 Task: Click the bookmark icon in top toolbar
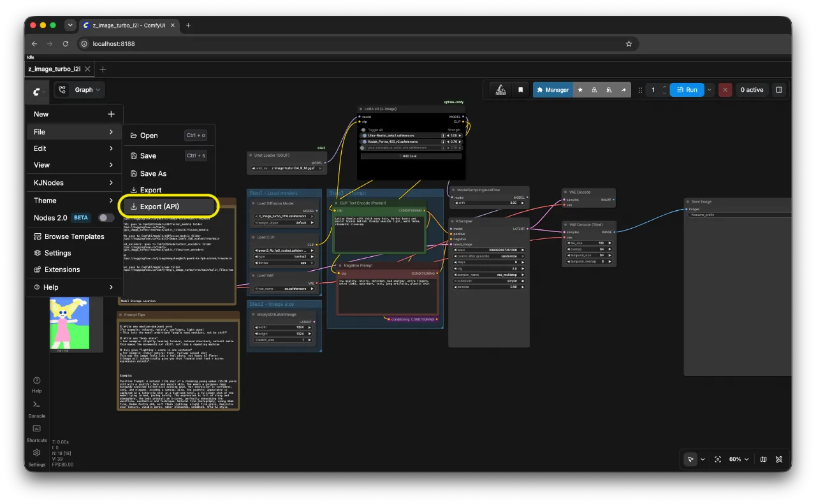click(520, 90)
